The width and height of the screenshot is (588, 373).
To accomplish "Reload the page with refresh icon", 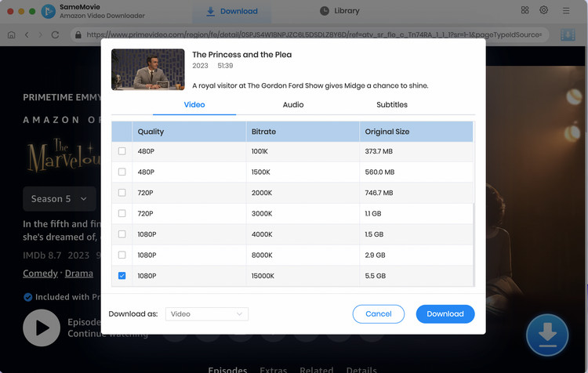I will point(55,34).
